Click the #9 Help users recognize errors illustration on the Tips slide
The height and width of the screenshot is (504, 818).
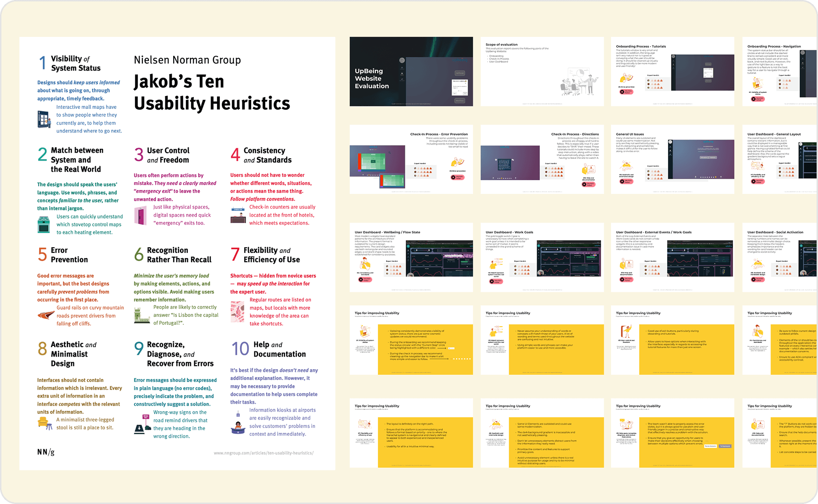pyautogui.click(x=626, y=424)
